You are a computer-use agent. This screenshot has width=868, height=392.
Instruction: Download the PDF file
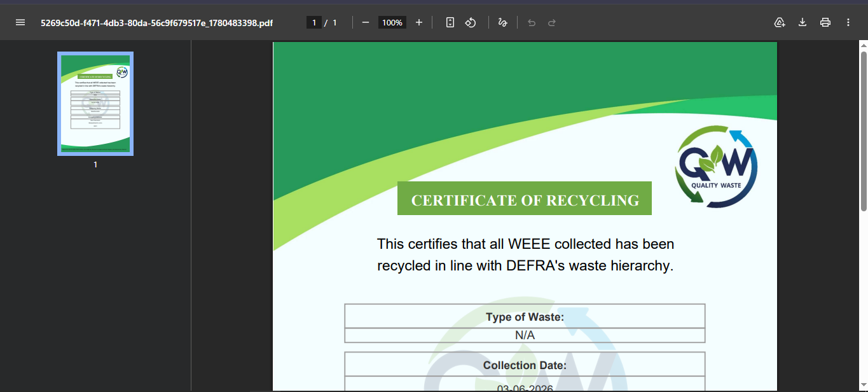coord(803,22)
